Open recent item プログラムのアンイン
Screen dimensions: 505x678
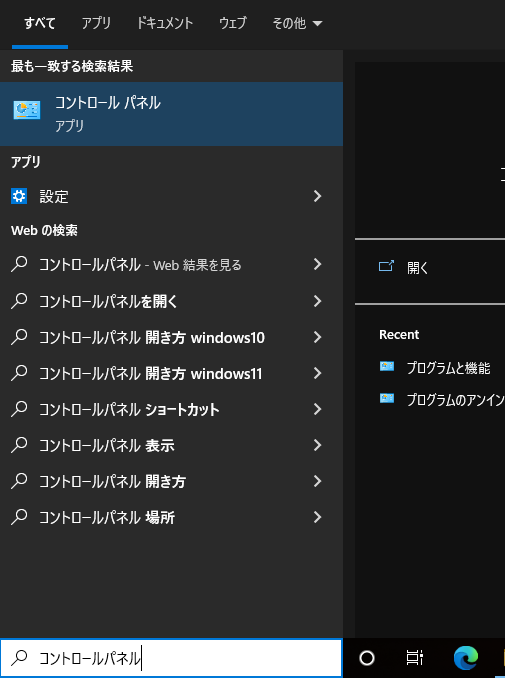tap(456, 400)
